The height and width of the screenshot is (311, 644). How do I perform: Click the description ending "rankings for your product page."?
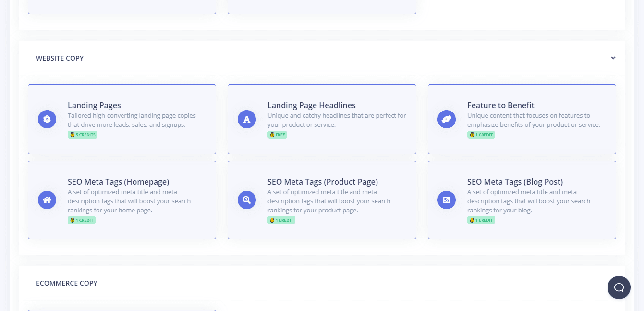pos(329,201)
